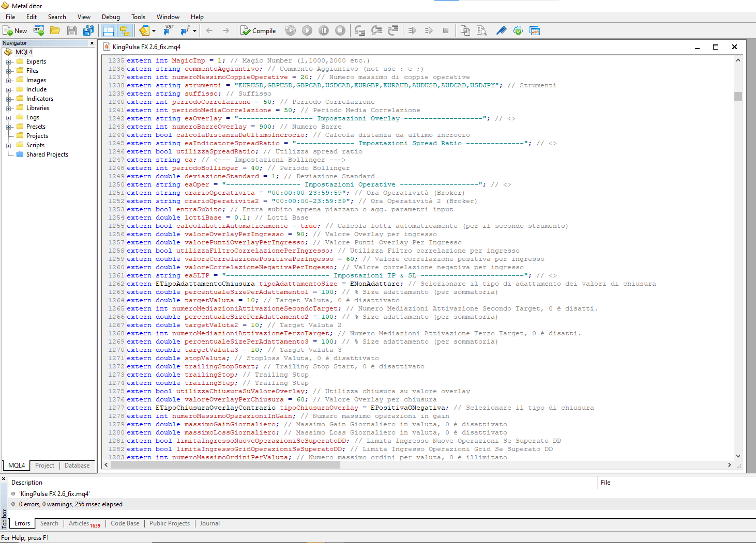Click the Save all files icon
Viewport: 756px width, 543px height.
click(x=88, y=31)
